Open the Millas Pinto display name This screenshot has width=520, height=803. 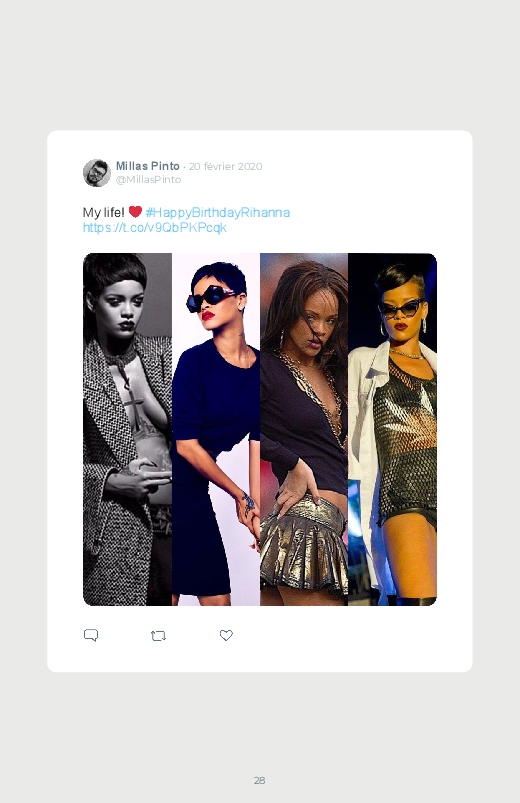click(x=148, y=166)
